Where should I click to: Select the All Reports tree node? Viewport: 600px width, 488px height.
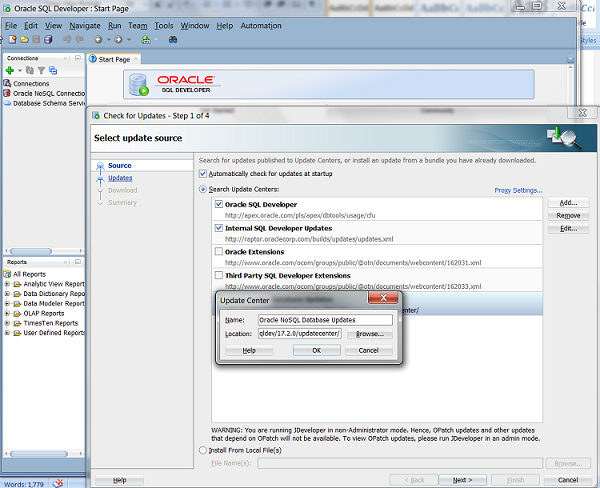click(x=24, y=274)
